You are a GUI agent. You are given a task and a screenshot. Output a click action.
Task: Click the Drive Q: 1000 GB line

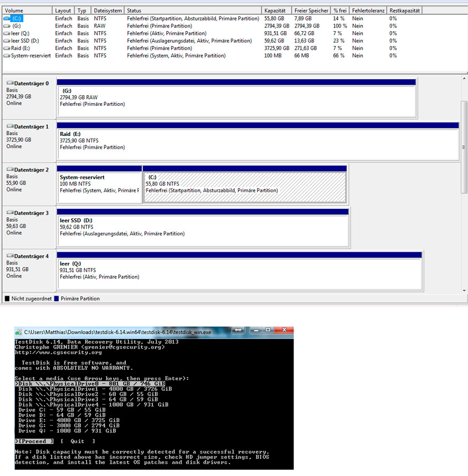67,431
